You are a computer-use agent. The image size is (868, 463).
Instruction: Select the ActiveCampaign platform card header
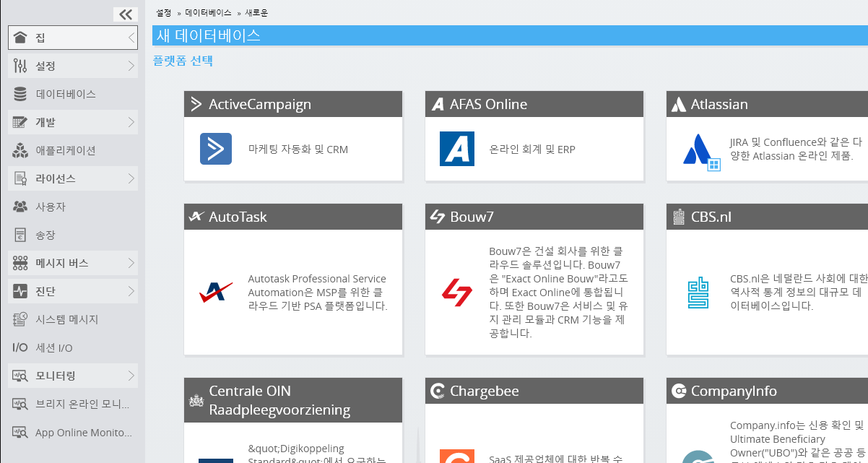[x=293, y=104]
